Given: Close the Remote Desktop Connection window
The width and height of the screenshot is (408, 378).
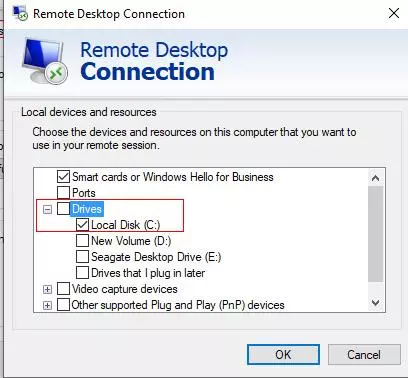Looking at the screenshot, I should click(x=394, y=13).
